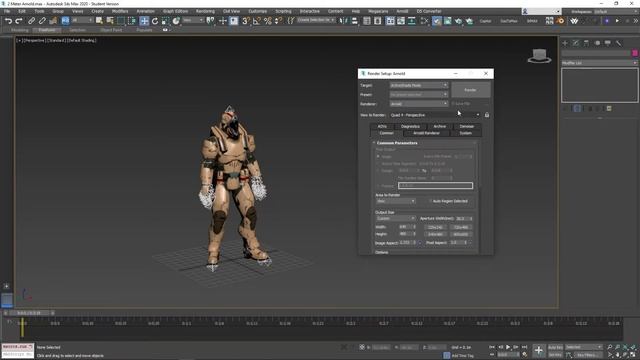Activate the Select and Place tool
Image resolution: width=640 pixels, height=360 pixels.
pos(176,21)
